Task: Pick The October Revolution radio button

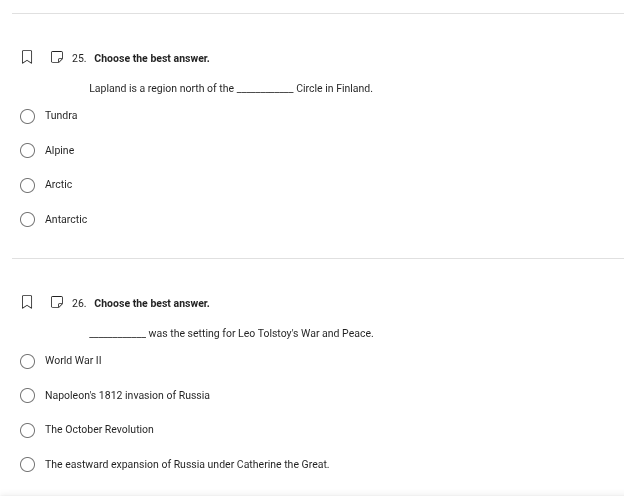Action: pos(28,431)
